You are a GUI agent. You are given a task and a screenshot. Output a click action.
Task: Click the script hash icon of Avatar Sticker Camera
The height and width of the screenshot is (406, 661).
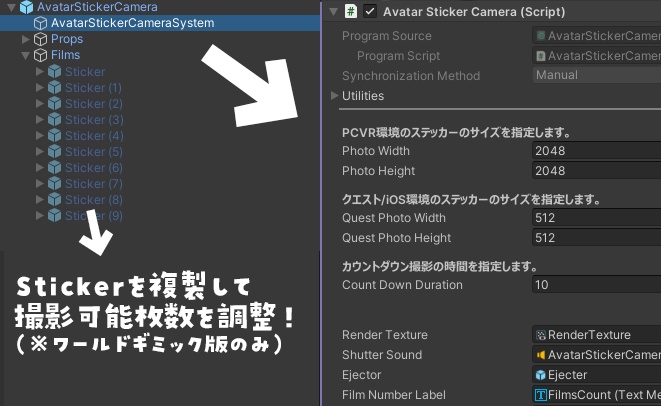pos(351,11)
